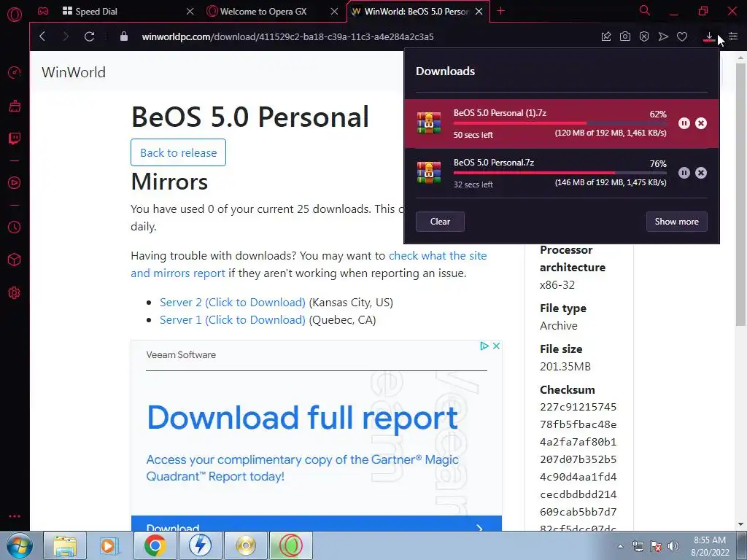Add page to bookmarks with heart icon
Screen dimensions: 747x560
coord(682,36)
